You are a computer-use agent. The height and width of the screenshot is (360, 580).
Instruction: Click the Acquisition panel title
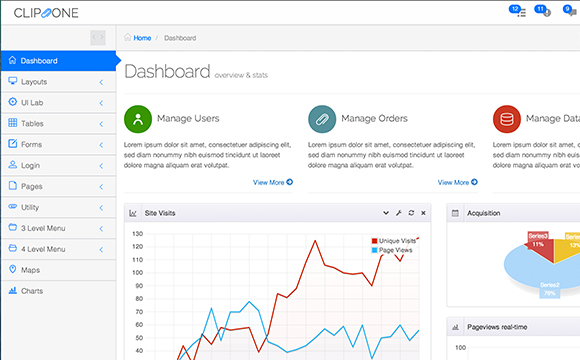[x=483, y=213]
